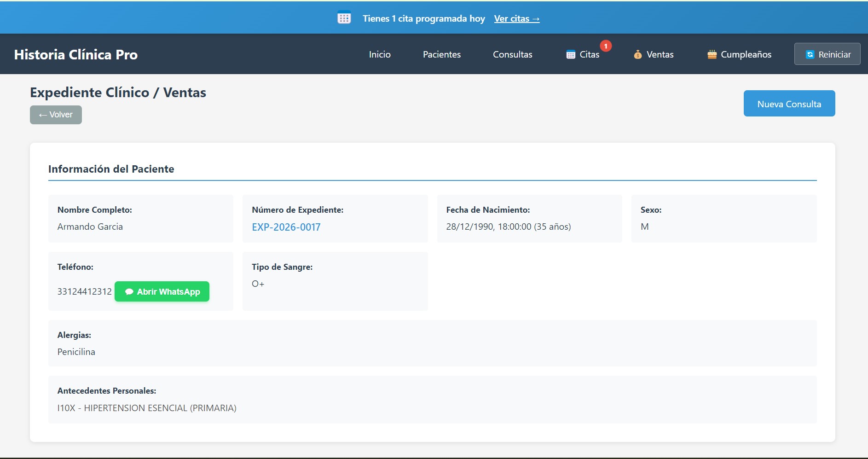Open the Cumpleaños section label
This screenshot has height=459, width=868.
(x=746, y=54)
